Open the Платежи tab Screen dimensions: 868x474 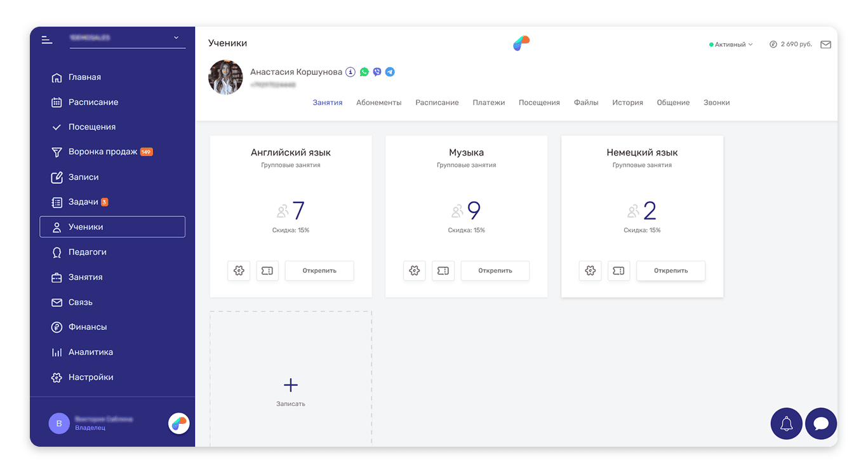[488, 103]
